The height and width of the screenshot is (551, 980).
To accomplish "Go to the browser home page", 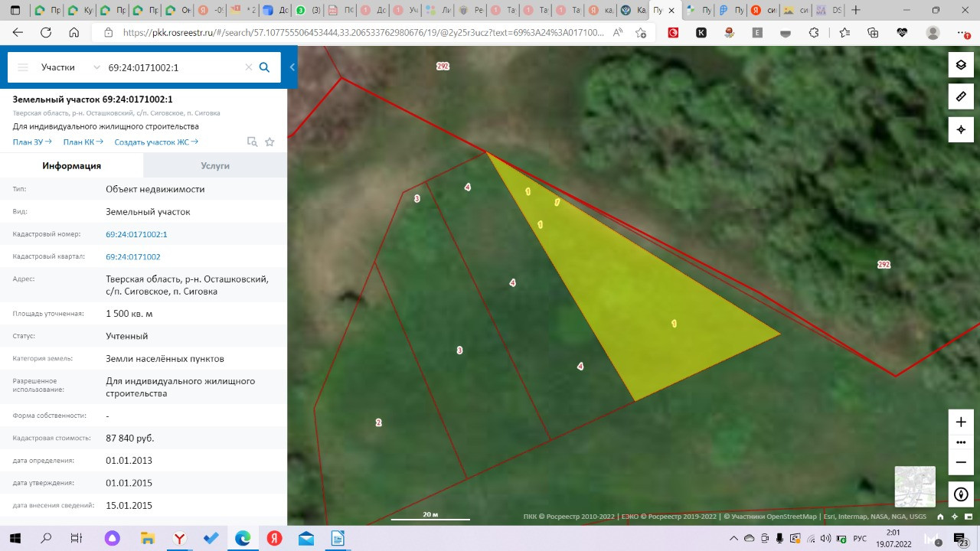I will (x=74, y=33).
